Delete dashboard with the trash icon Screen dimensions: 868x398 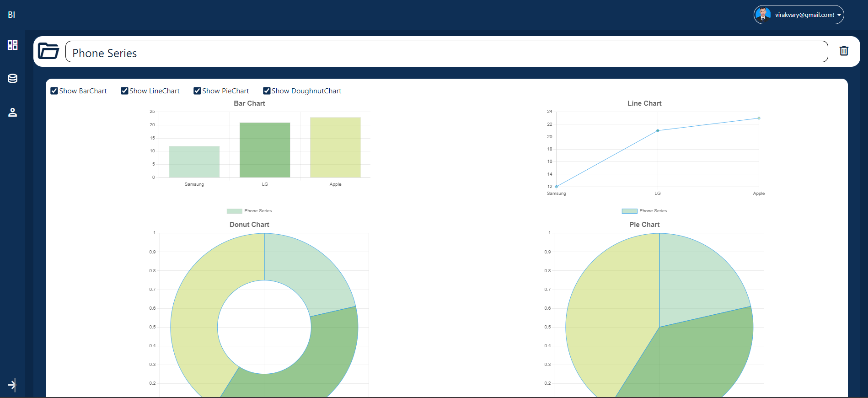844,51
